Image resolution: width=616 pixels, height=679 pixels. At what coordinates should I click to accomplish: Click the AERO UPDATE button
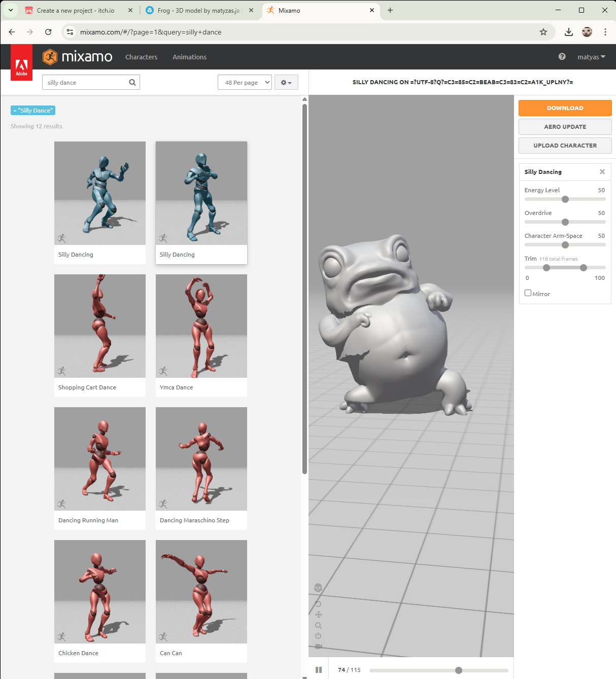pos(565,127)
